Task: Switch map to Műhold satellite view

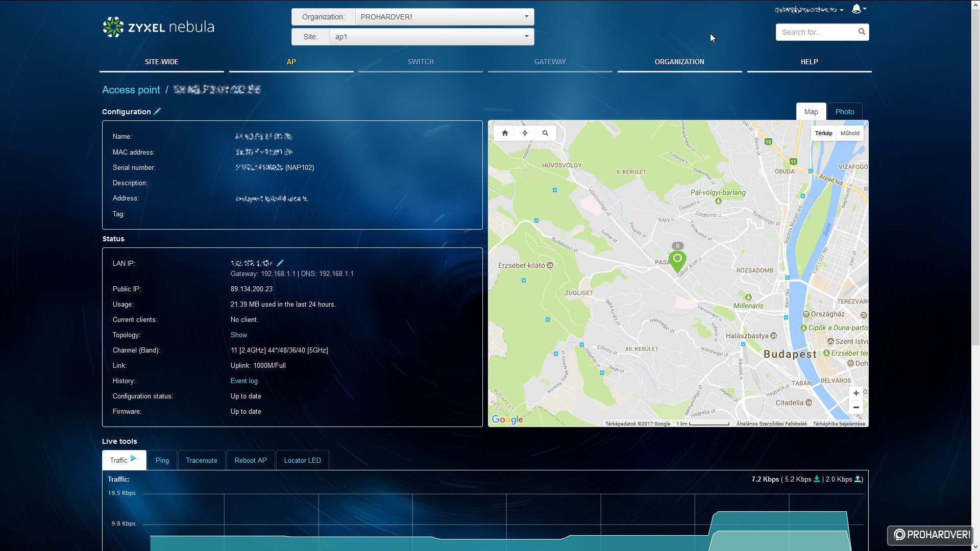Action: point(850,133)
